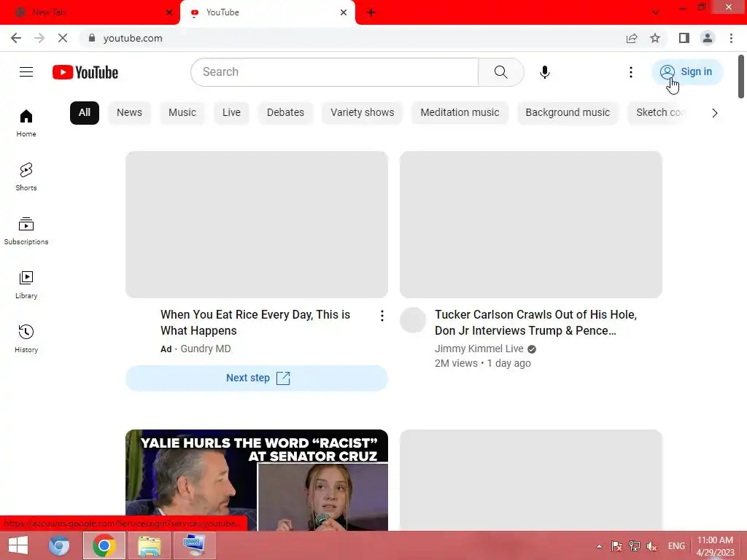Open the taskbar clock and date
747x560 pixels.
click(715, 546)
